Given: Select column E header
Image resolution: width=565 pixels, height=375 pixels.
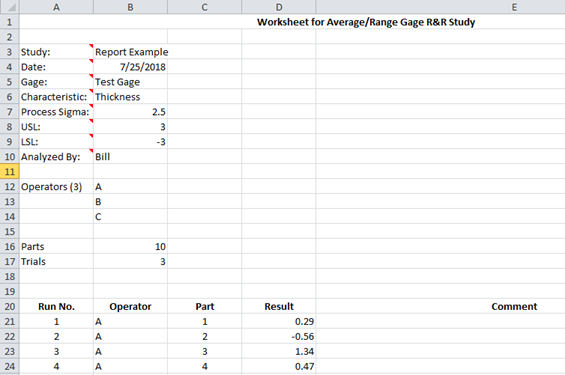Looking at the screenshot, I should point(440,7).
